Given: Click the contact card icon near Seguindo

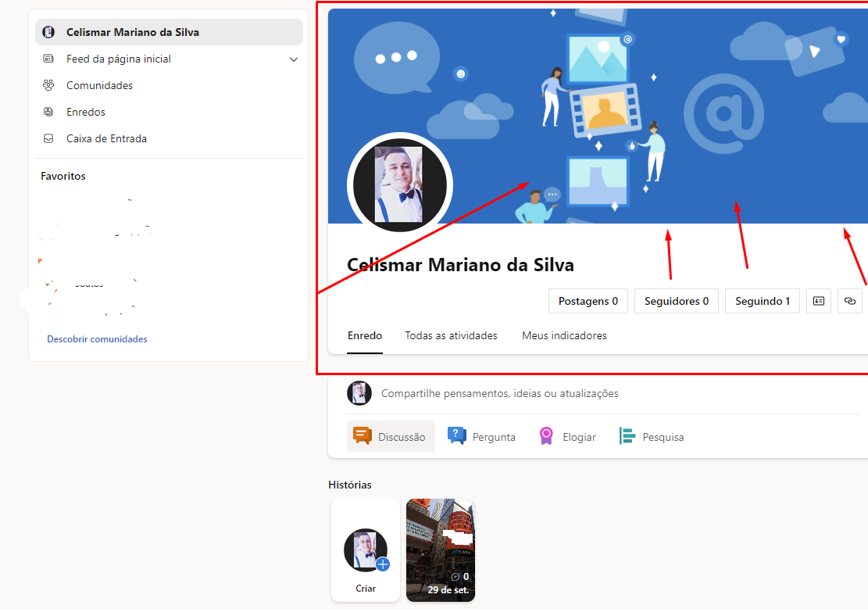Looking at the screenshot, I should pyautogui.click(x=818, y=301).
